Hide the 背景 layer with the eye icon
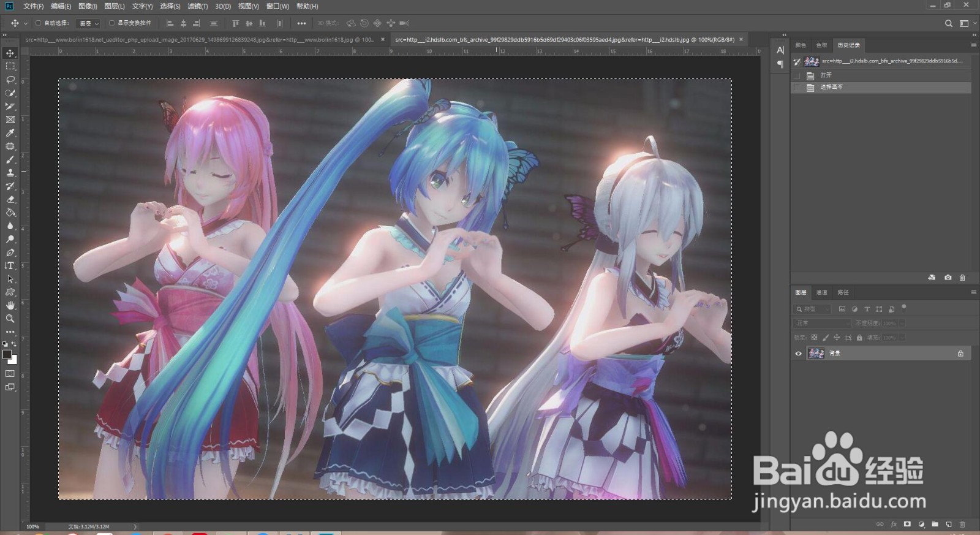This screenshot has width=980, height=535. pyautogui.click(x=798, y=354)
